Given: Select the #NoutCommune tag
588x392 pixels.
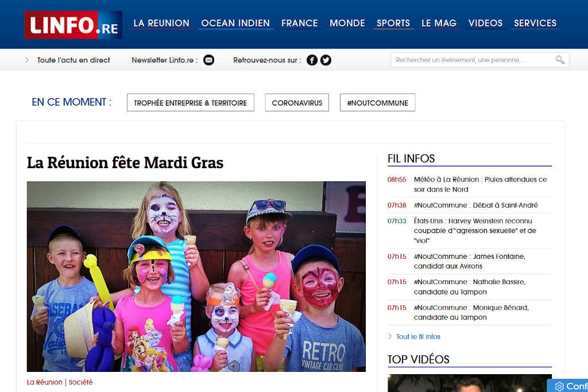Looking at the screenshot, I should (x=378, y=103).
